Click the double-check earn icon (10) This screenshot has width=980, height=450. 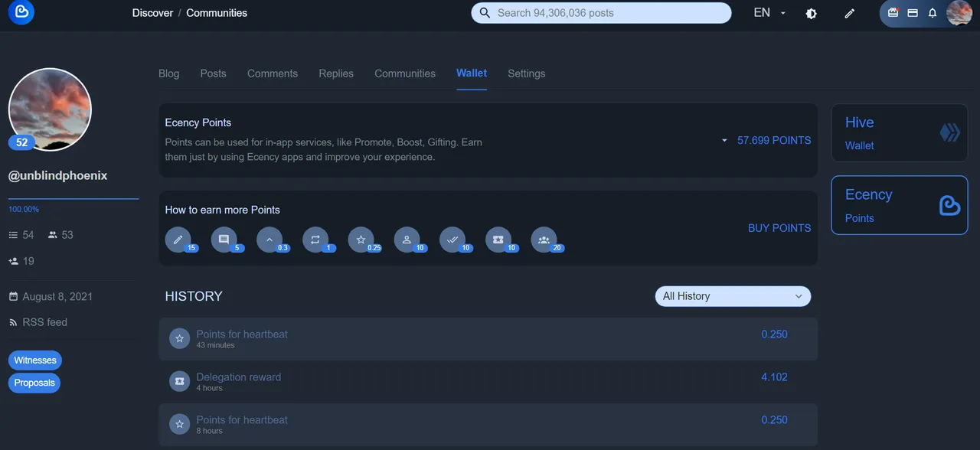click(452, 240)
